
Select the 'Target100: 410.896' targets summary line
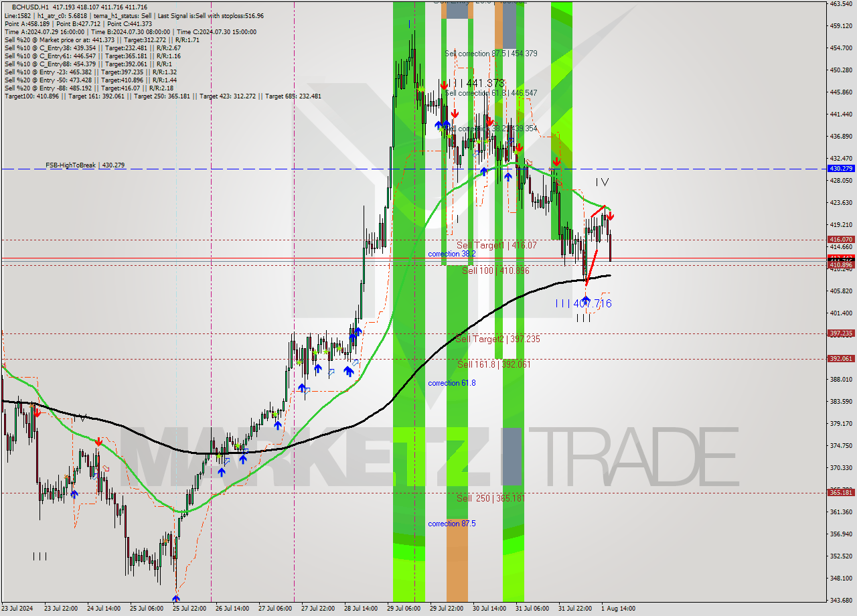tap(163, 96)
